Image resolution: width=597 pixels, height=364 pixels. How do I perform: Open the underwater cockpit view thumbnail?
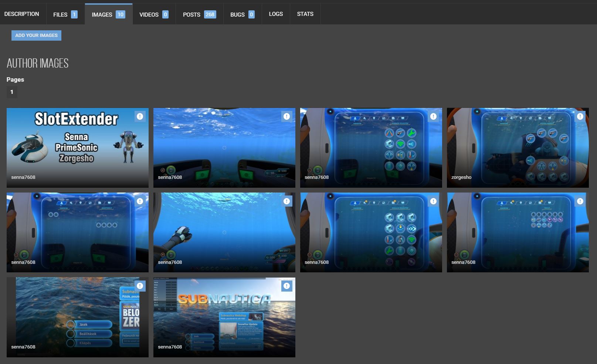224,148
